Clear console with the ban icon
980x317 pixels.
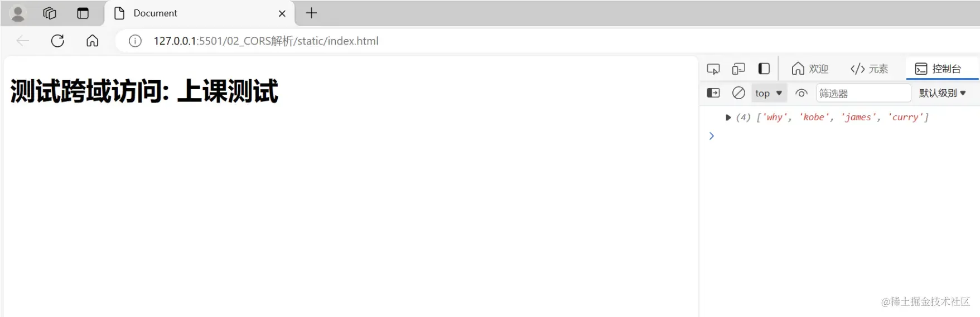[738, 93]
